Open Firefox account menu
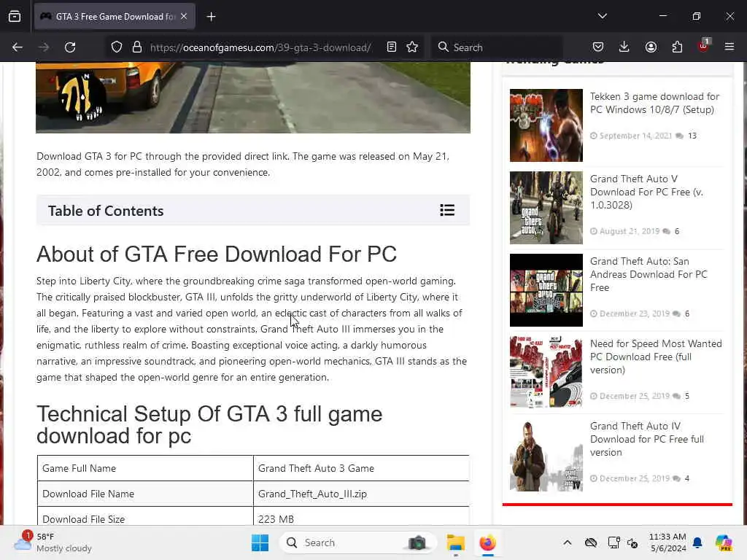Viewport: 747px width, 560px height. [x=651, y=47]
